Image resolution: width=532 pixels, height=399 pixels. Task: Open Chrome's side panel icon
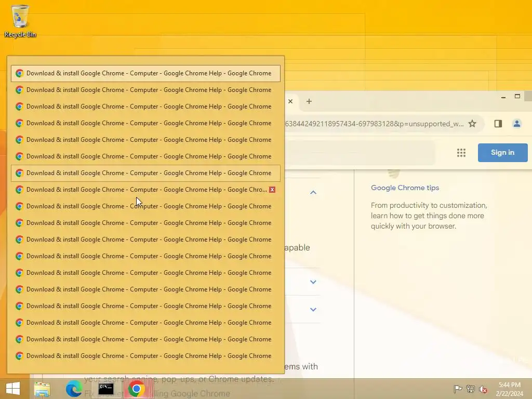coord(498,124)
